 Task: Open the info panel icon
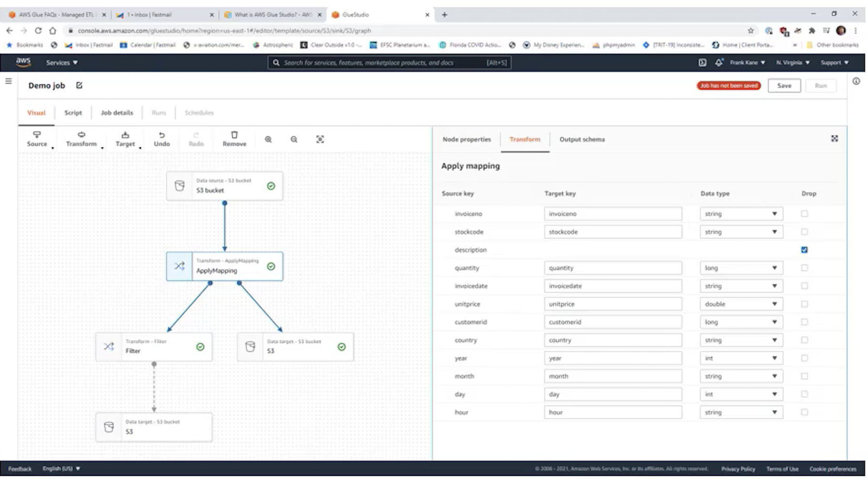click(x=856, y=81)
